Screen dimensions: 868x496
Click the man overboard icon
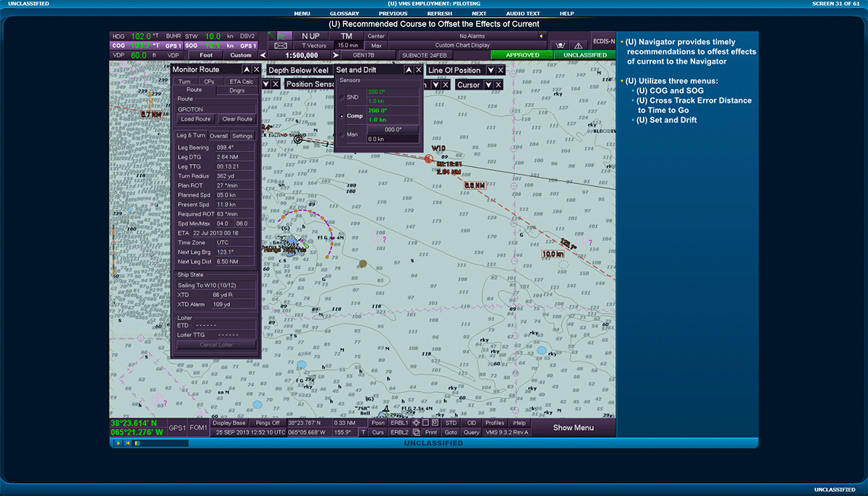[561, 46]
